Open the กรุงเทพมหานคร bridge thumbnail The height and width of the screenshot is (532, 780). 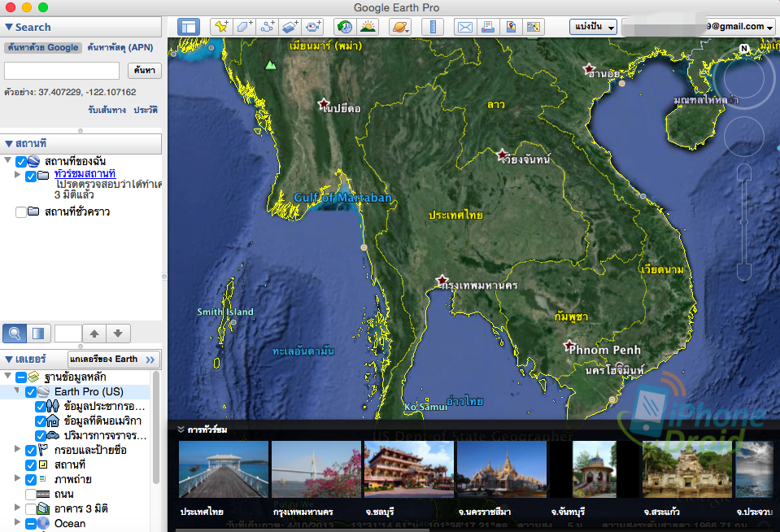coord(316,469)
